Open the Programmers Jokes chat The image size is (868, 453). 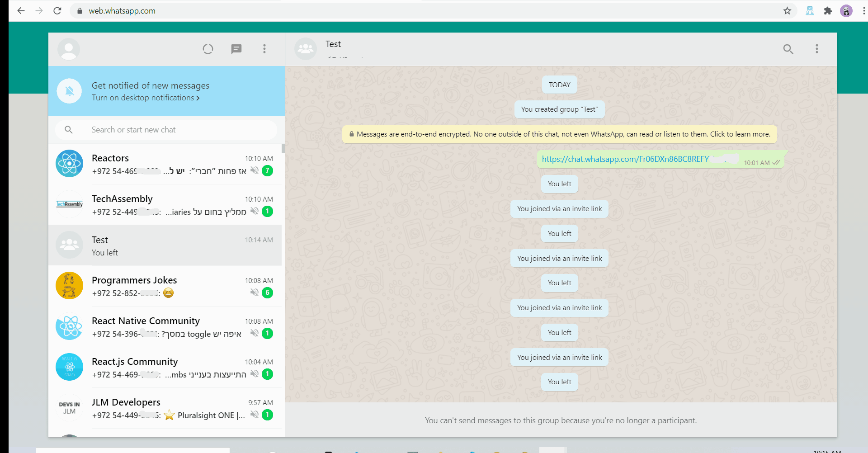click(x=165, y=286)
